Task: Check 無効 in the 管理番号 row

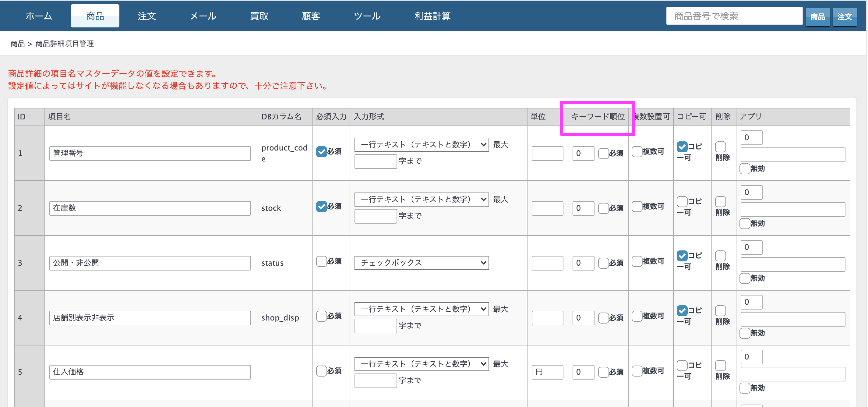Action: coord(745,168)
